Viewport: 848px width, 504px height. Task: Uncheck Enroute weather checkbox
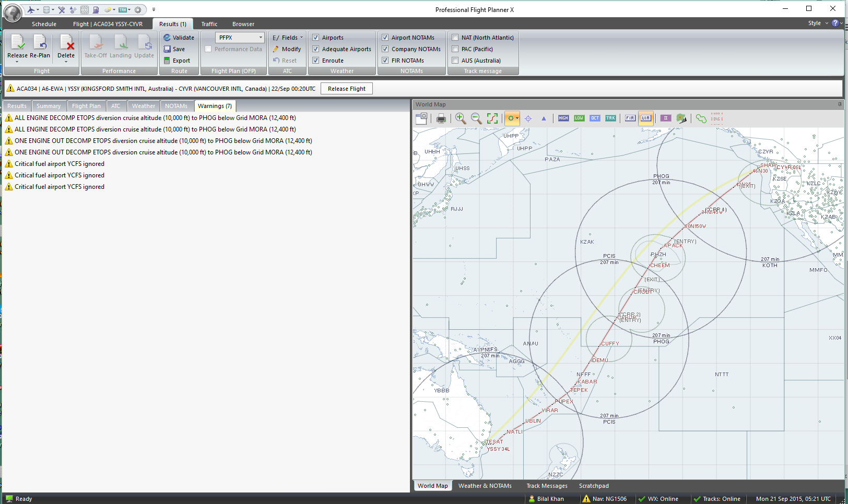tap(315, 61)
